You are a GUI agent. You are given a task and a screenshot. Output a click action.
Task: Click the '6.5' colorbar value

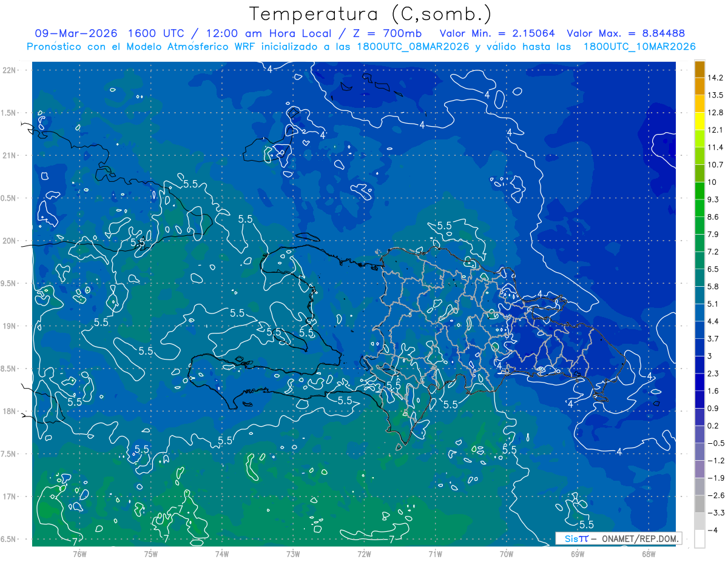[714, 269]
